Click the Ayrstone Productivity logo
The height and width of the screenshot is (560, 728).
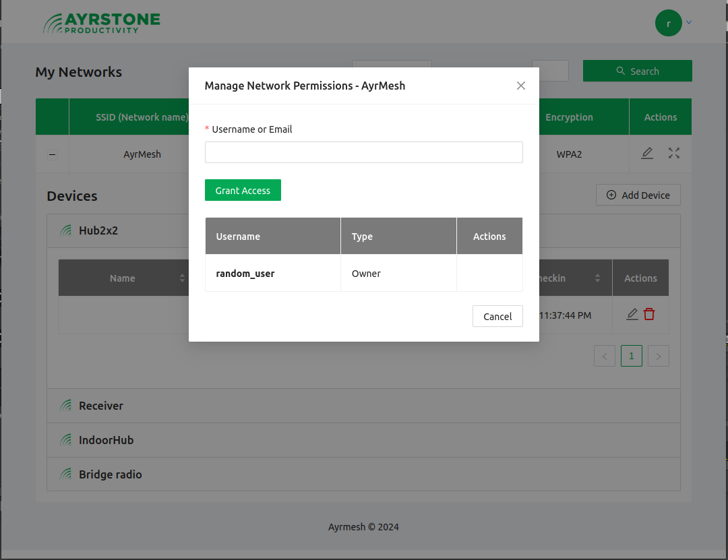coord(102,23)
